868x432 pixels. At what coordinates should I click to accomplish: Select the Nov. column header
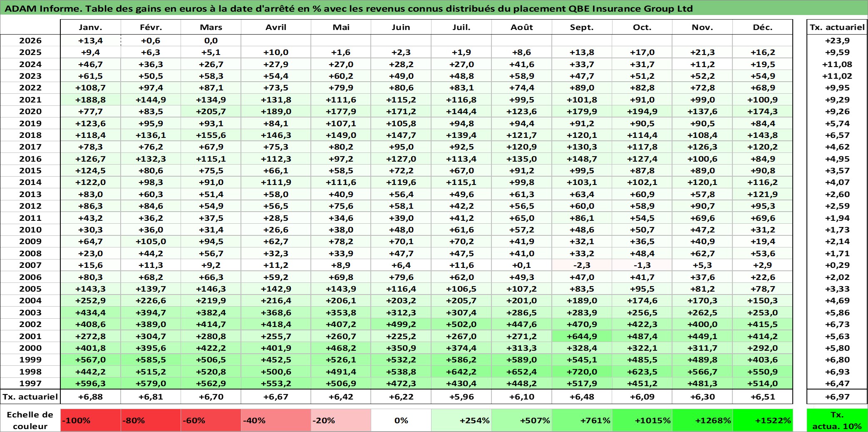pos(703,27)
